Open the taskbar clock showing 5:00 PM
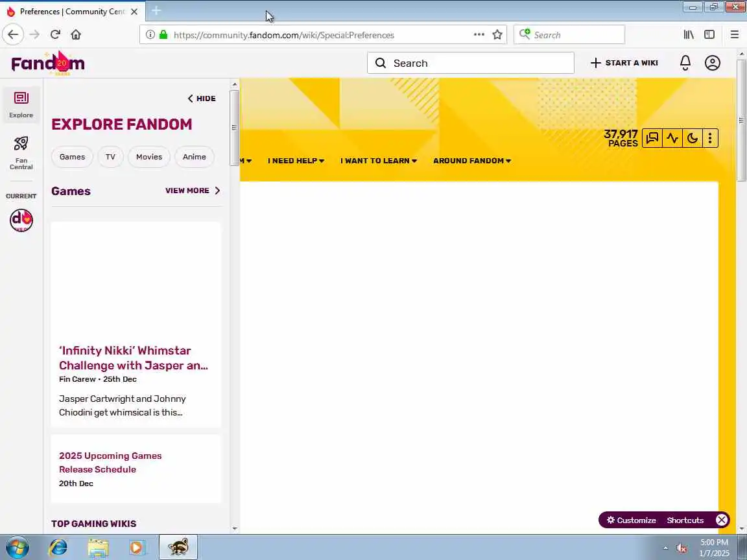Viewport: 747px width, 560px height. click(714, 548)
